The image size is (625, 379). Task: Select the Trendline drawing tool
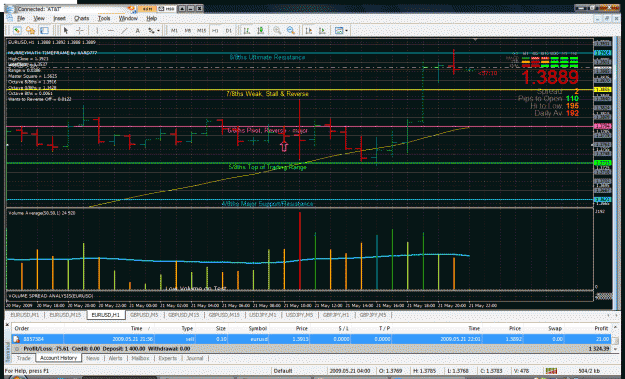pos(124,30)
